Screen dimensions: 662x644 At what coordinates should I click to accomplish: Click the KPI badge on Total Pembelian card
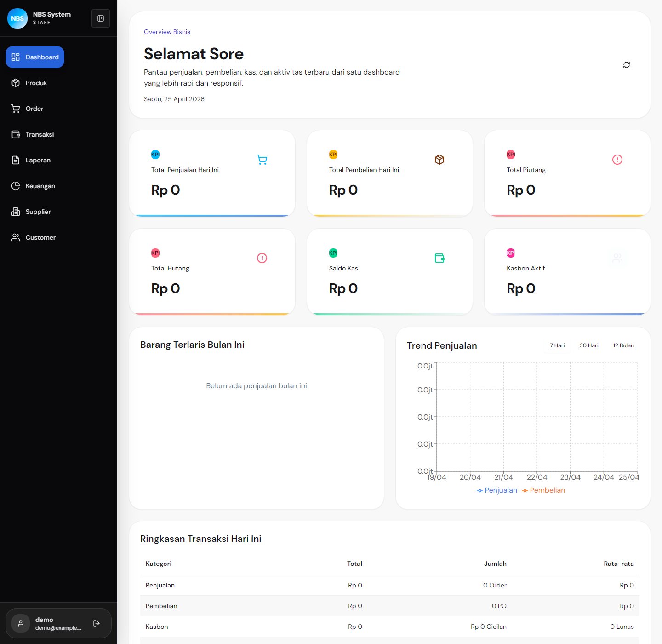[333, 155]
